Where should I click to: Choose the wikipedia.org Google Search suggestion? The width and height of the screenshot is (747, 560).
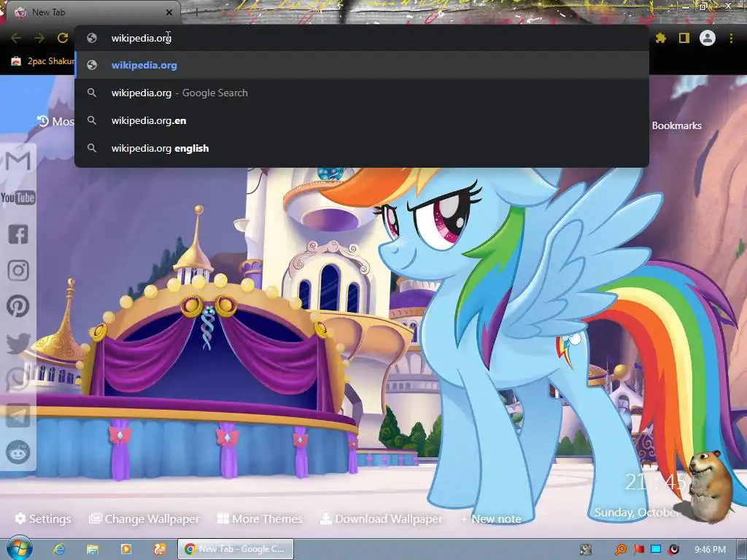point(362,93)
